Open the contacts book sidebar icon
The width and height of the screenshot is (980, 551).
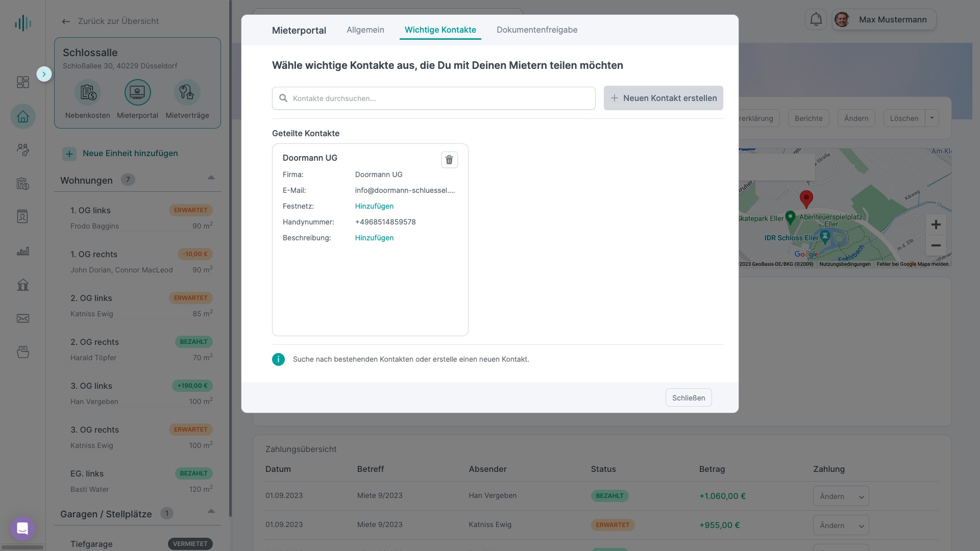click(x=23, y=217)
